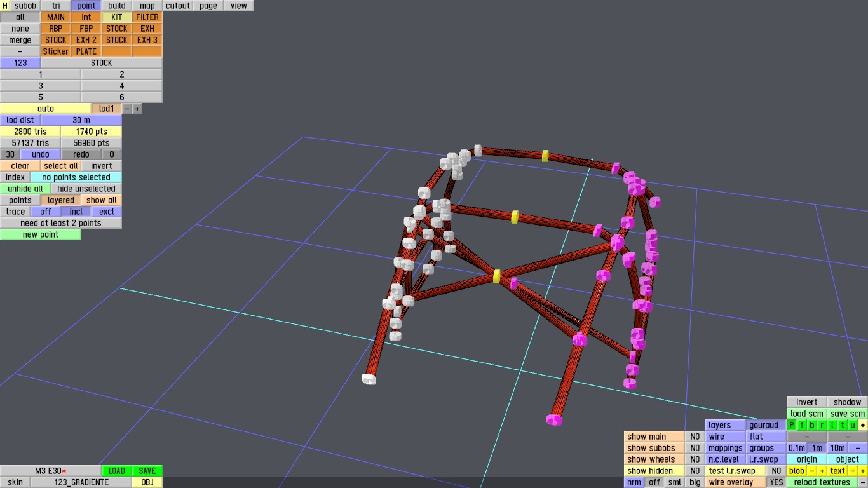Click the yellow H button

[5, 6]
